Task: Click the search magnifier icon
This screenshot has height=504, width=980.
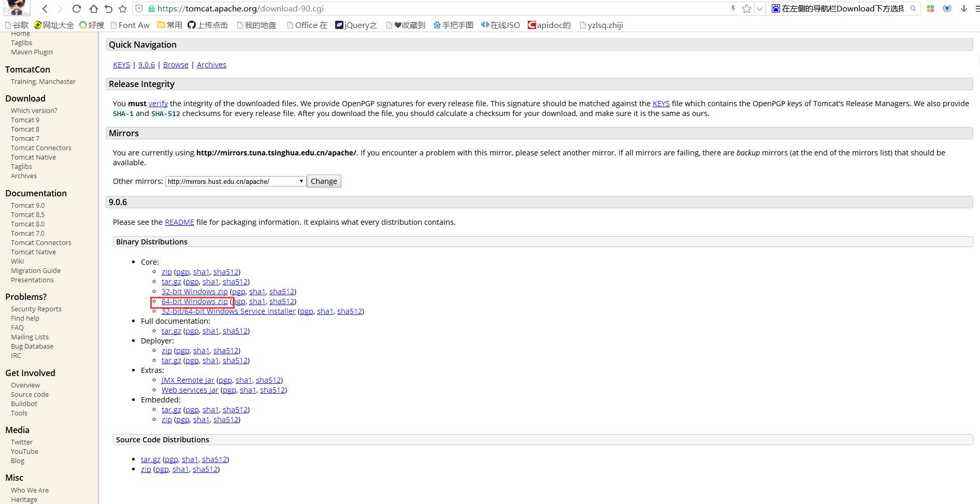Action: [x=913, y=8]
